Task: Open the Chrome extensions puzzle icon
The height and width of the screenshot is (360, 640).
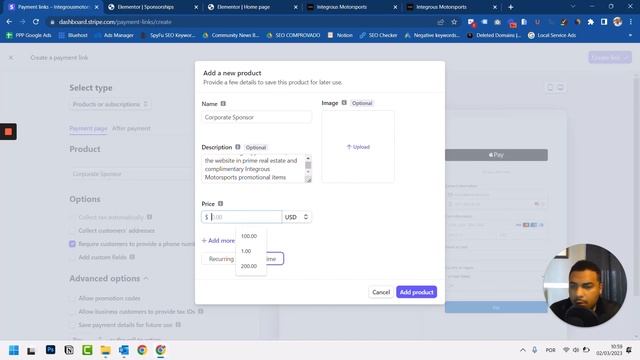Action: 591,22
